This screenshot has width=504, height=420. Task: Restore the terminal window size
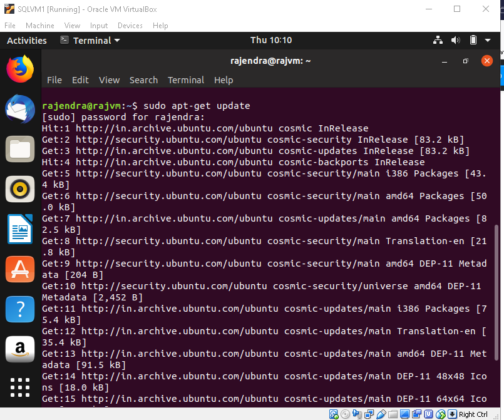click(465, 61)
